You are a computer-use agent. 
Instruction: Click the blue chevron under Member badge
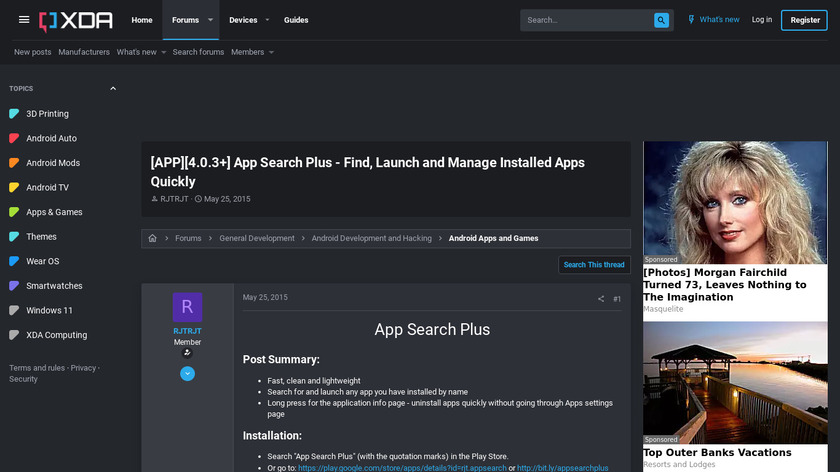tap(187, 374)
